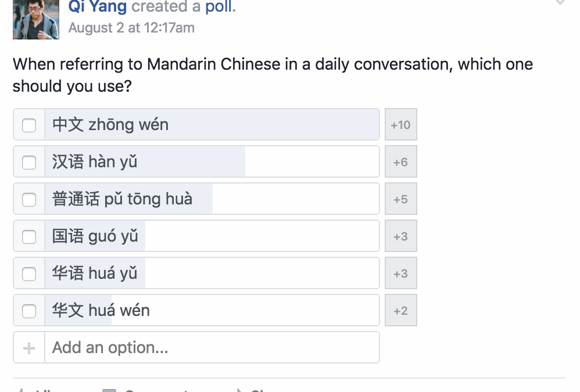Show +3 voters for 华语 huá yǔ
The width and height of the screenshot is (580, 392).
pos(400,273)
